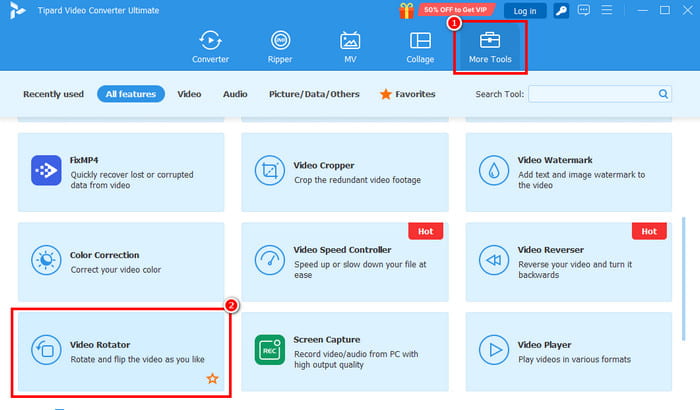Toggle favorite star on Video Rotator

click(x=212, y=379)
